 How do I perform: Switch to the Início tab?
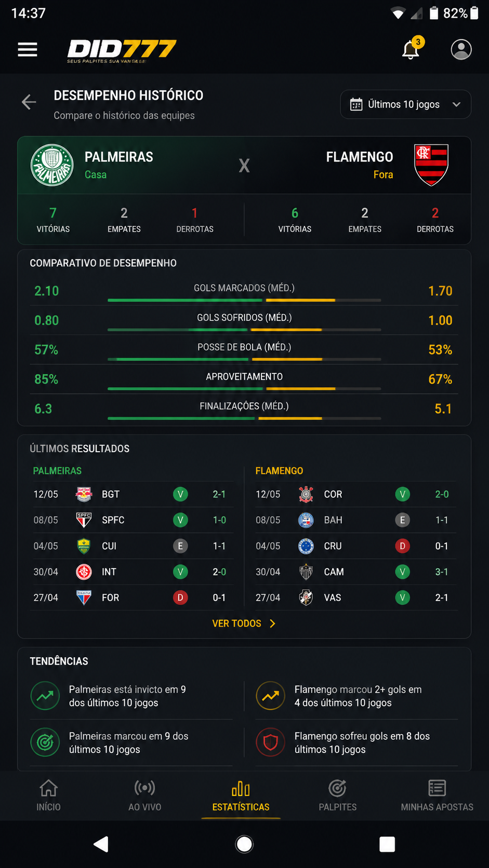click(48, 795)
